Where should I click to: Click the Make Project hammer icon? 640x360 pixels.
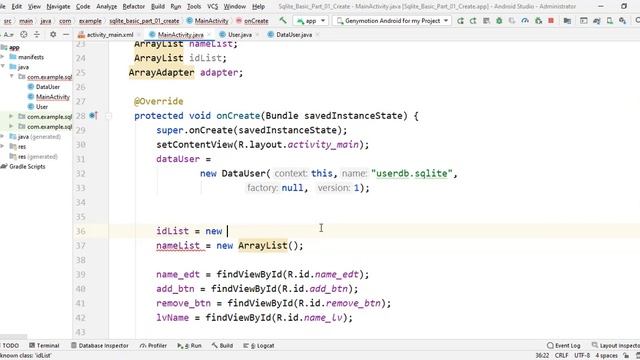(x=282, y=20)
